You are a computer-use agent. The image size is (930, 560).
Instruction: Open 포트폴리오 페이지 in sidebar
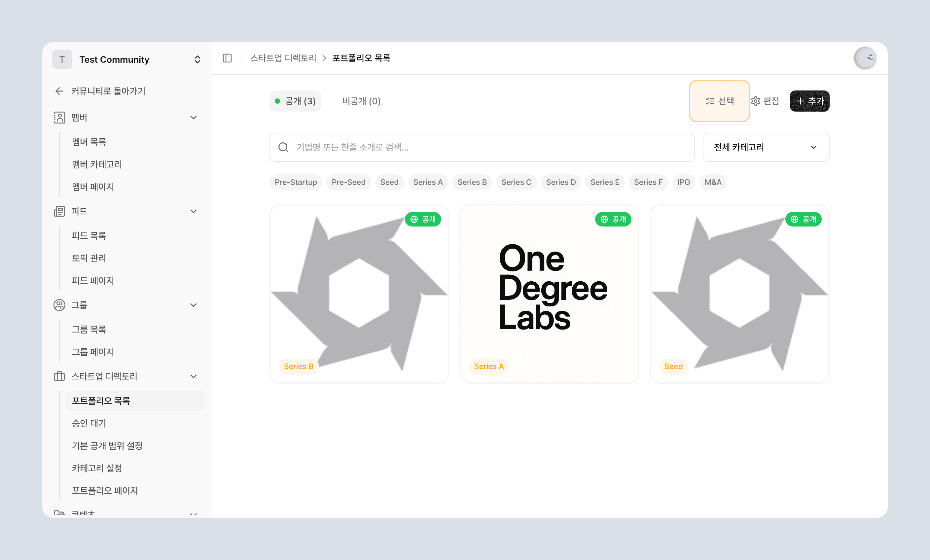[x=105, y=491]
